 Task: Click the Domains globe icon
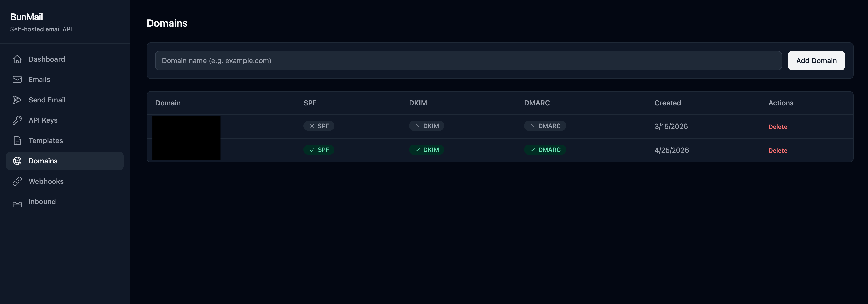(17, 161)
